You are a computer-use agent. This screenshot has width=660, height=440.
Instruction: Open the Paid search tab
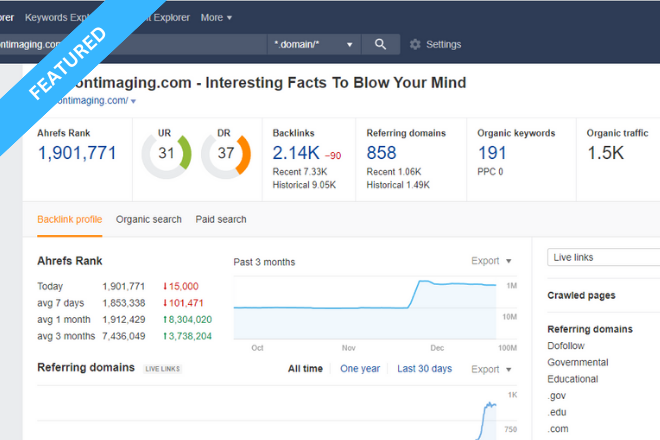click(221, 219)
